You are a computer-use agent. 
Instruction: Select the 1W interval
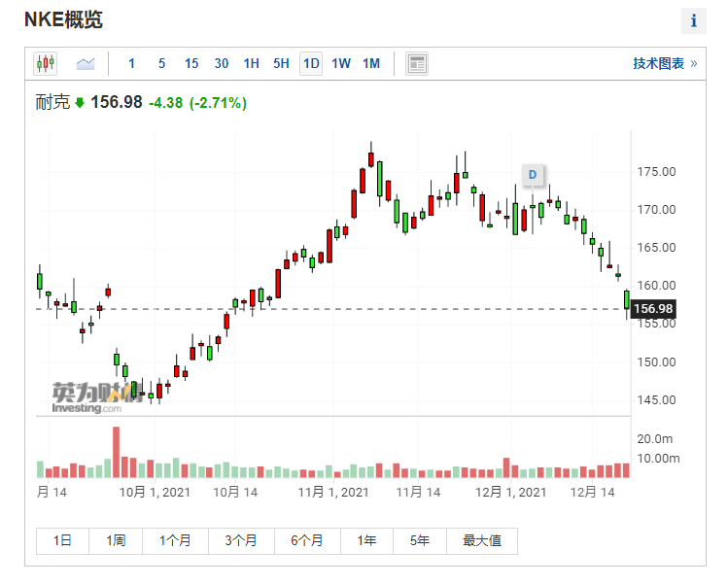pyautogui.click(x=341, y=63)
